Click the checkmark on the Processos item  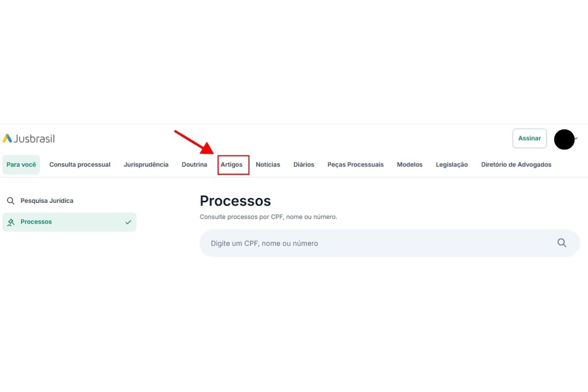pyautogui.click(x=128, y=222)
